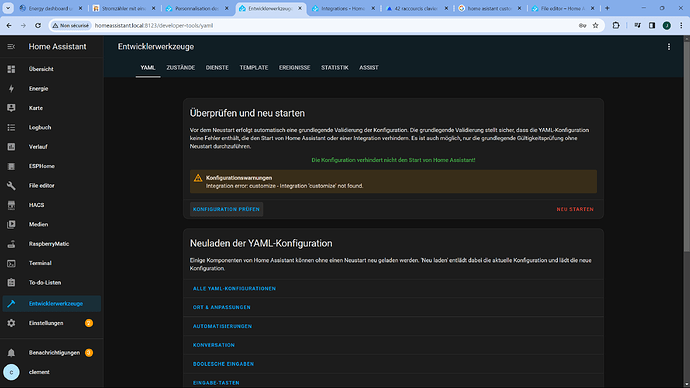Open the Chrome profile avatar
This screenshot has height=388, width=690.
(667, 26)
